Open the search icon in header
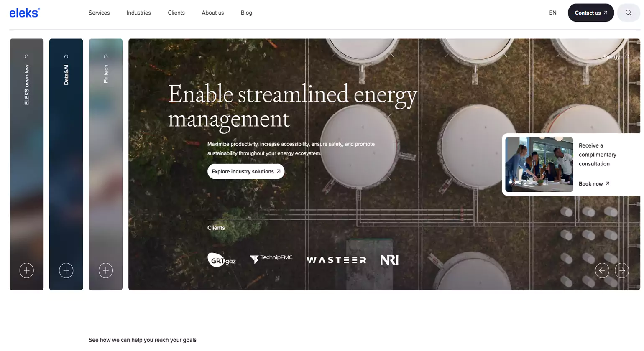Image resolution: width=644 pixels, height=351 pixels. pos(628,13)
